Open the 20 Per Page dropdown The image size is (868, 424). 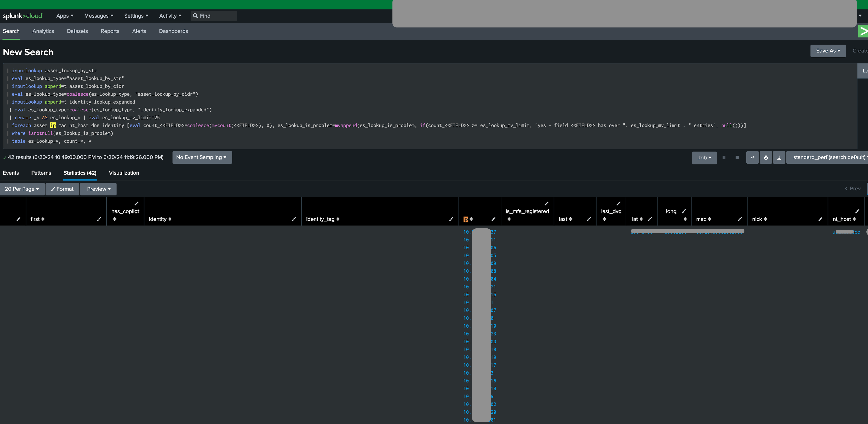tap(22, 189)
